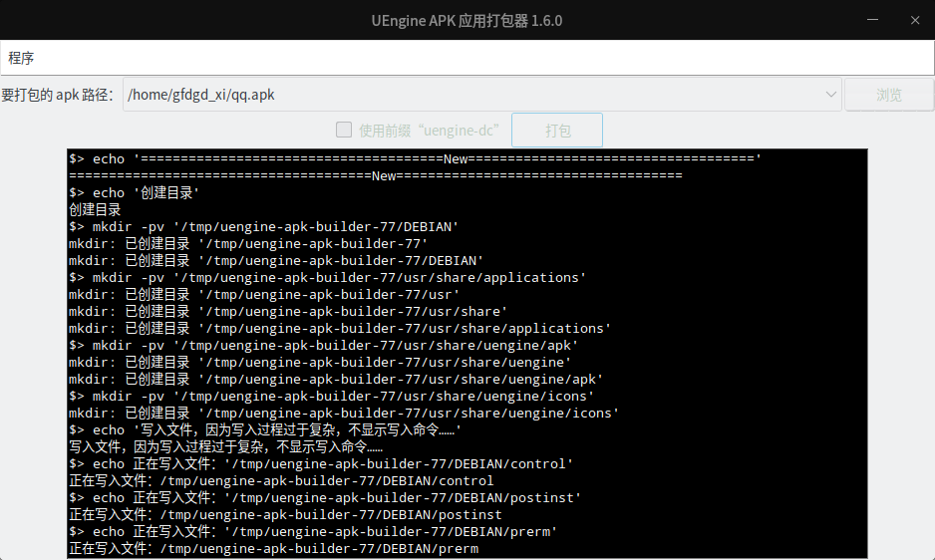935x560 pixels.
Task: Click the last output line ending in DEBIAN/prerm
Action: point(273,548)
